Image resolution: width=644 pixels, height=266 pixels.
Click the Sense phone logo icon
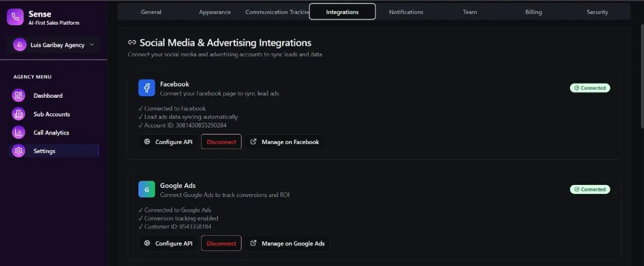point(16,17)
